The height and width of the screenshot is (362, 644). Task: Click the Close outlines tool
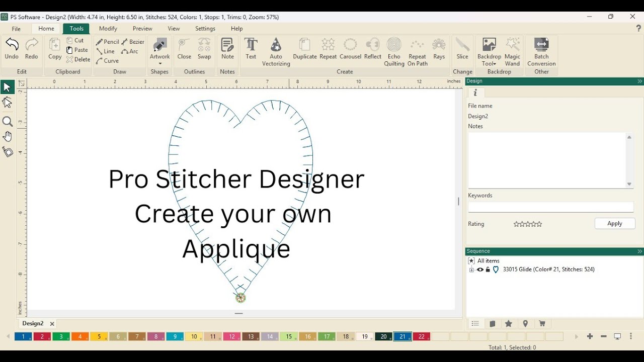(185, 49)
